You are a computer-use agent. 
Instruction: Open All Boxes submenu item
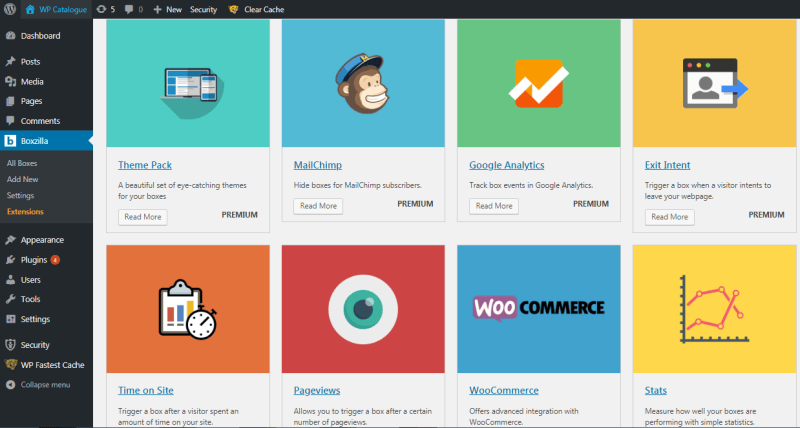pos(22,163)
